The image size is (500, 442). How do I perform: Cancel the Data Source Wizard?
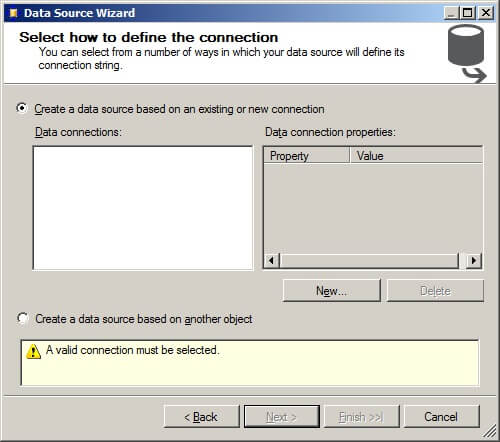point(442,417)
